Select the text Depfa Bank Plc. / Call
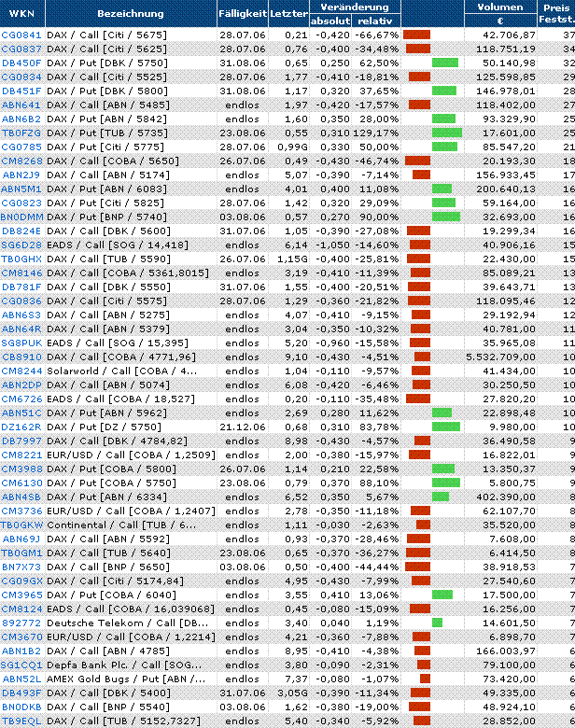 click(104, 665)
